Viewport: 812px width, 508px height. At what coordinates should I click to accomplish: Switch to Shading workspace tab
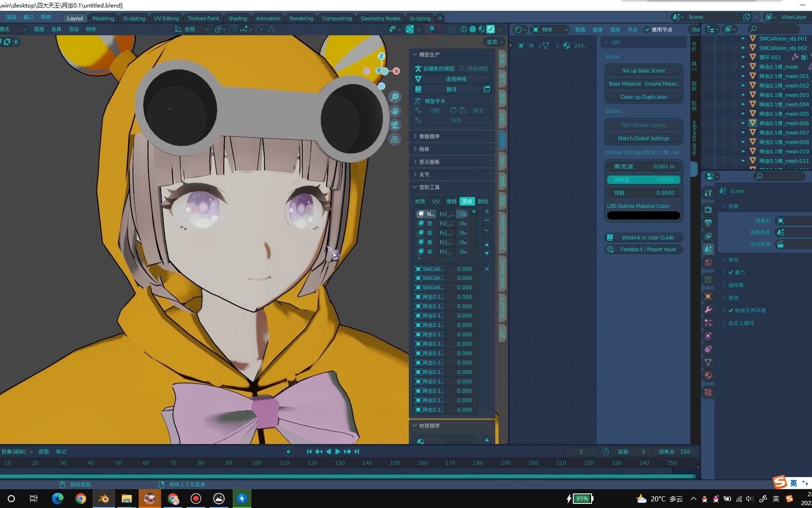(x=237, y=18)
